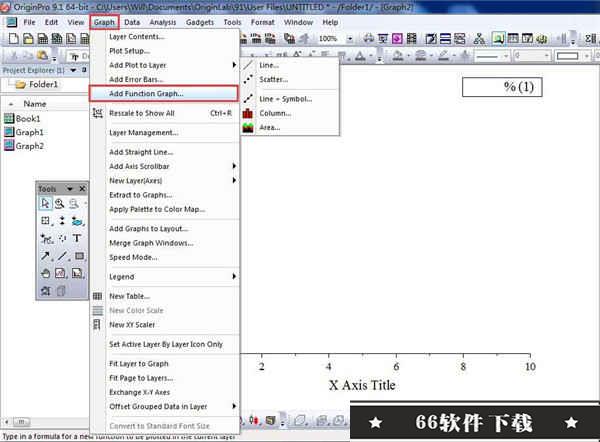
Task: Click the pink toolbar icon
Action: 397,38
